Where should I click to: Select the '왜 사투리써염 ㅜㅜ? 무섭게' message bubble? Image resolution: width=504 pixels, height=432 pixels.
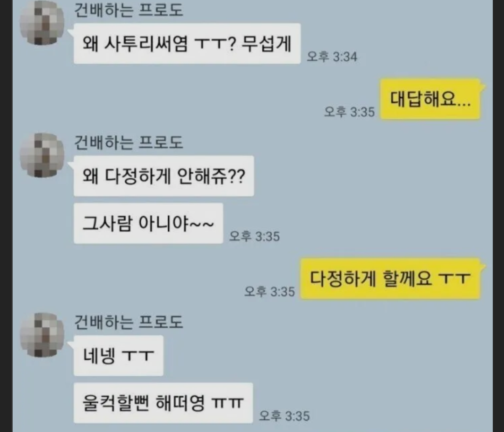[x=187, y=43]
